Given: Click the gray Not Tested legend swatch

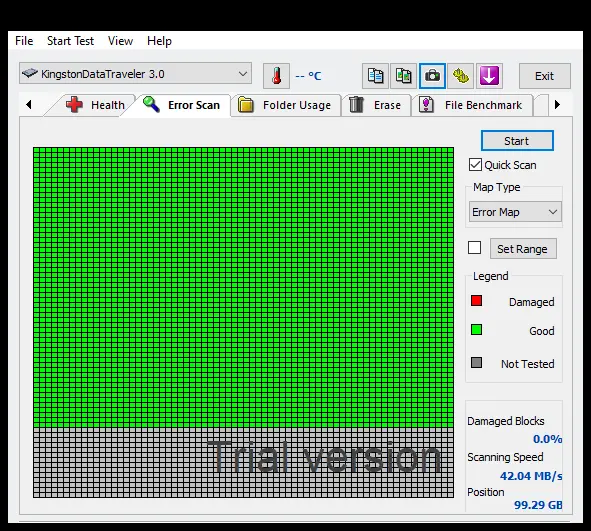Looking at the screenshot, I should [x=476, y=363].
